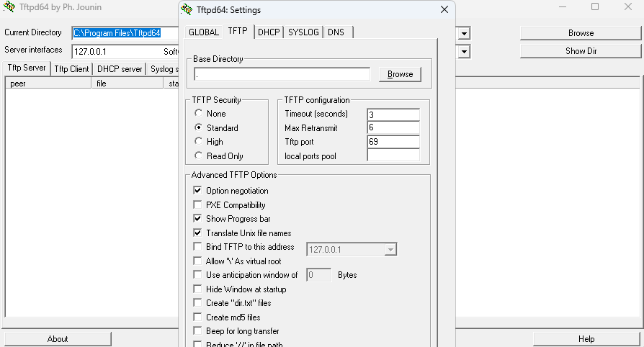Open the About button in main window

click(58, 339)
